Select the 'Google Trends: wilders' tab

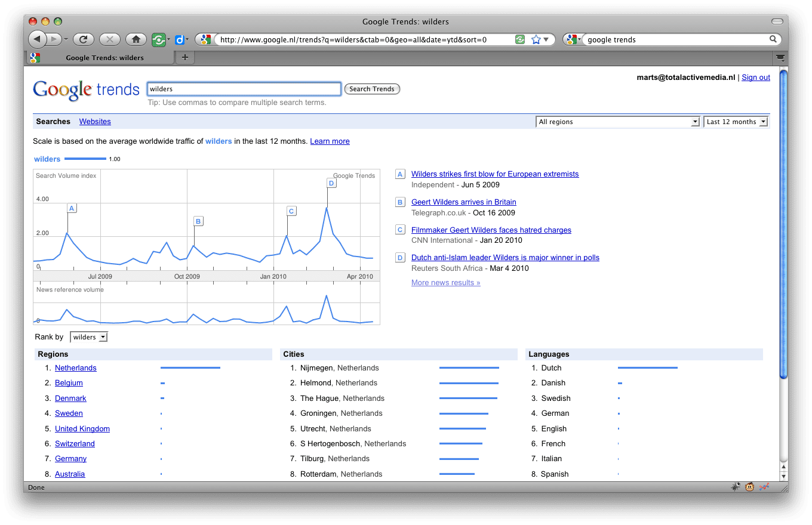100,58
